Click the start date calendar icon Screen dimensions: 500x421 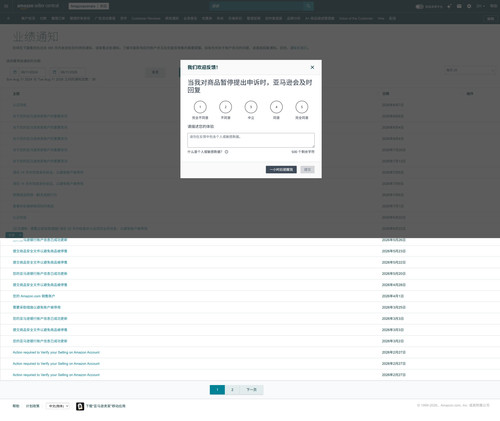pos(15,72)
